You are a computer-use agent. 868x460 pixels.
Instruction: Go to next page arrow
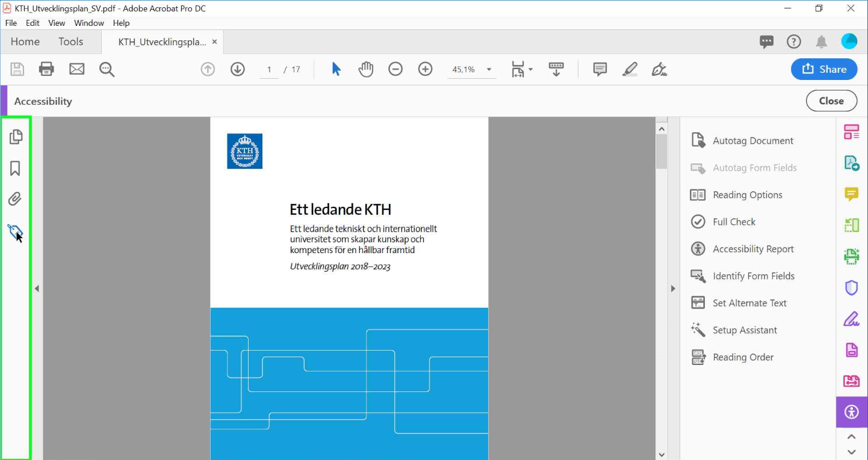(x=238, y=69)
